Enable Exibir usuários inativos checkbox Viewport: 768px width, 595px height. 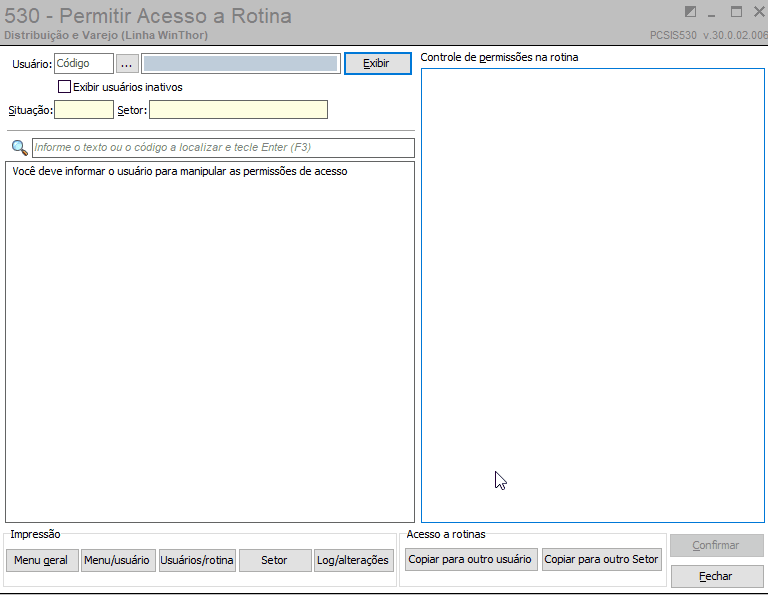point(64,87)
